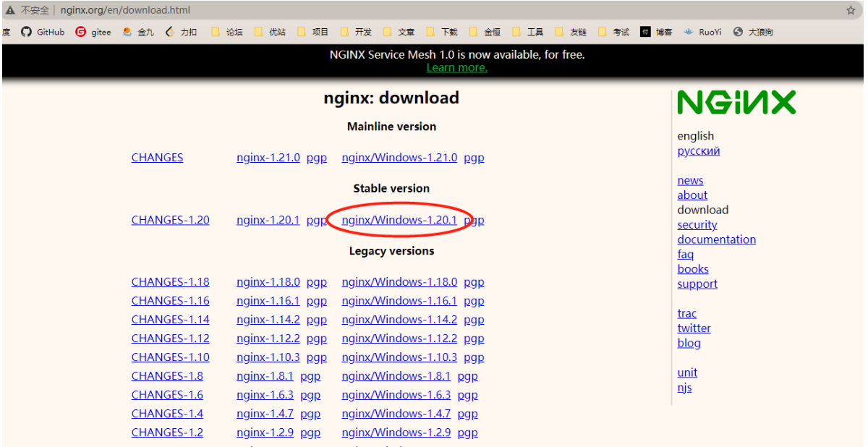Open CHANGES-1.8 link

point(167,376)
